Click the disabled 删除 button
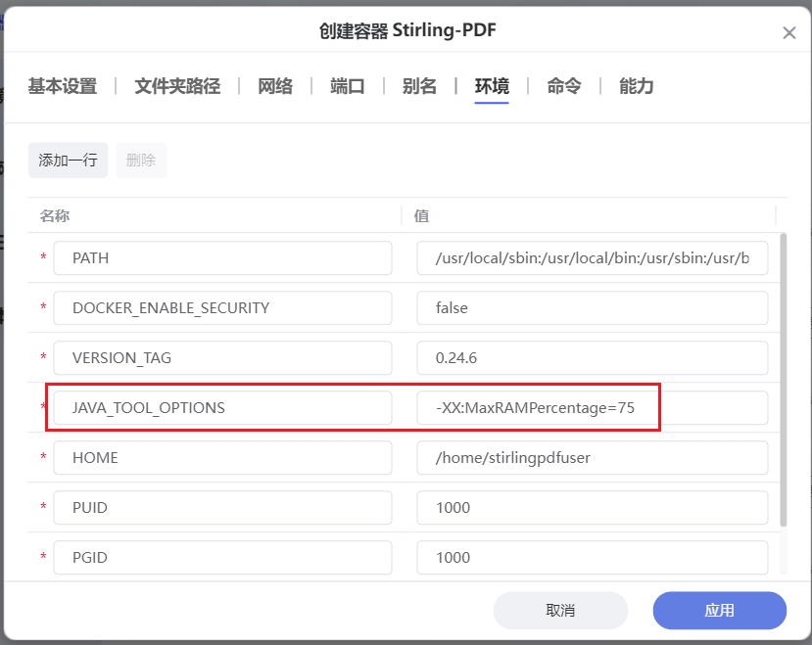812x645 pixels. coord(140,160)
